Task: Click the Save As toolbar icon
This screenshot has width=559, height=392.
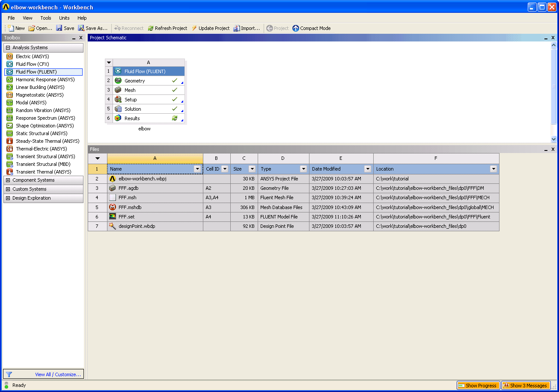Action: pyautogui.click(x=81, y=28)
